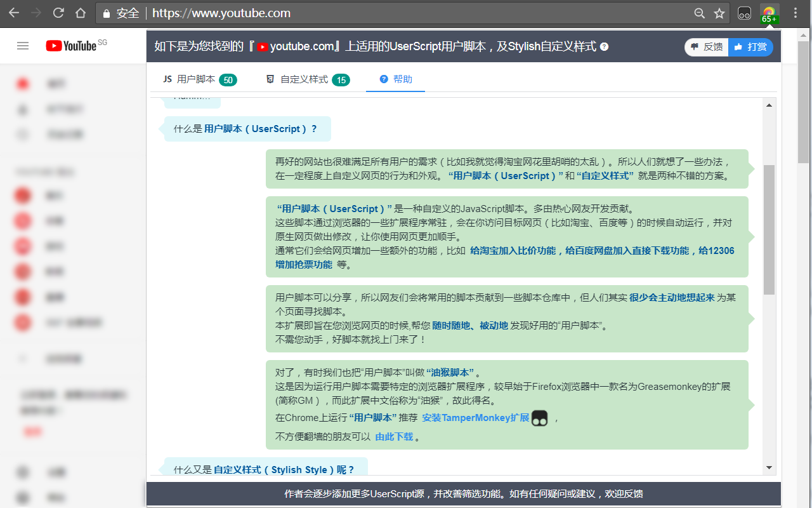Switch to the 自定义样式 tab
812x508 pixels.
(308, 79)
